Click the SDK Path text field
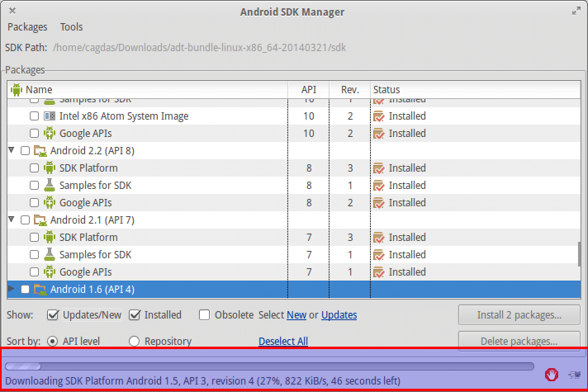The width and height of the screenshot is (588, 392). pos(200,48)
